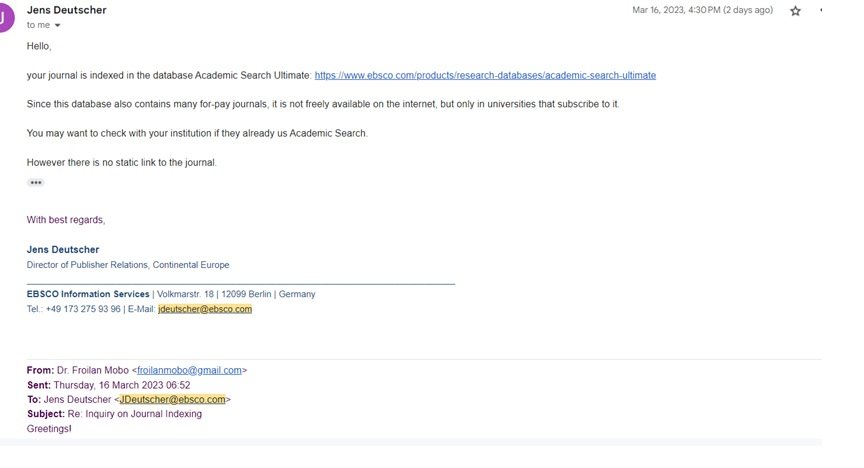864x468 pixels.
Task: Click the Jens Deutscher sender name in header
Action: tap(67, 10)
